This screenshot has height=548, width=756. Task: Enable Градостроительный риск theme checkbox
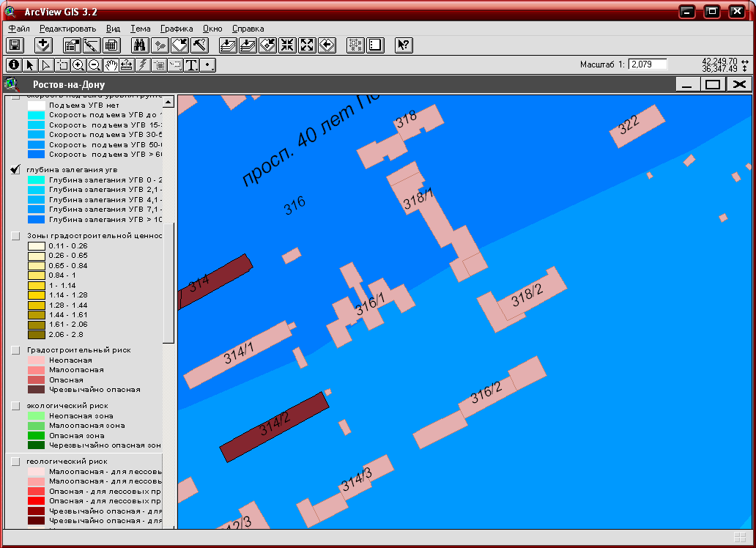click(x=15, y=350)
